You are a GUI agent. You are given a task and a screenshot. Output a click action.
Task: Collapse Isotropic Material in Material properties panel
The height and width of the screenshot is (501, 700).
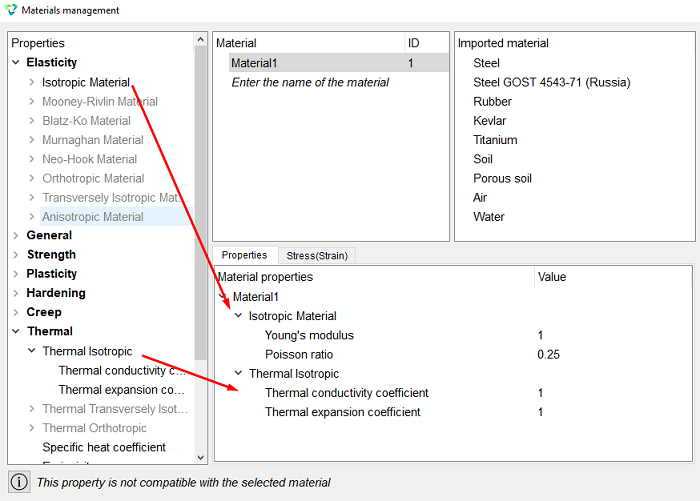coord(238,316)
